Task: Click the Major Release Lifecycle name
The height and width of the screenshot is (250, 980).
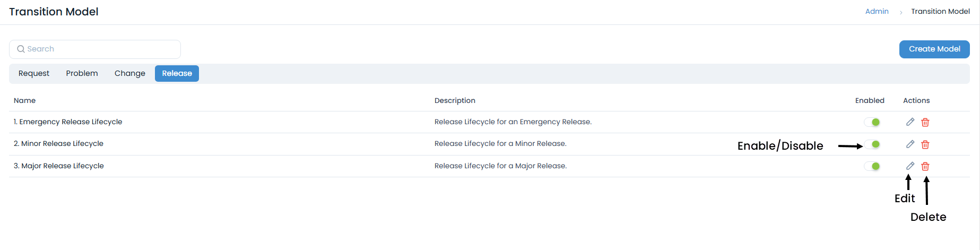Action: (59, 166)
